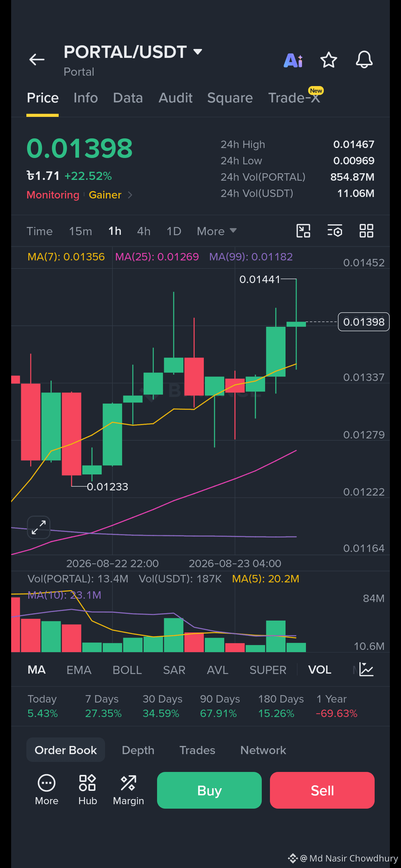Select the 1D interval
Screen dimensions: 401x868
[x=174, y=231]
